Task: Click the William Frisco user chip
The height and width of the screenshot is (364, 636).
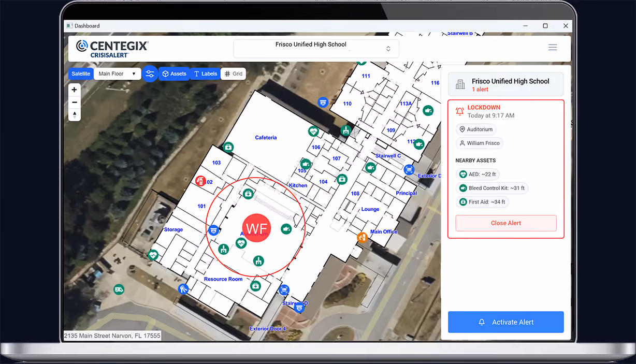Action: tap(480, 143)
